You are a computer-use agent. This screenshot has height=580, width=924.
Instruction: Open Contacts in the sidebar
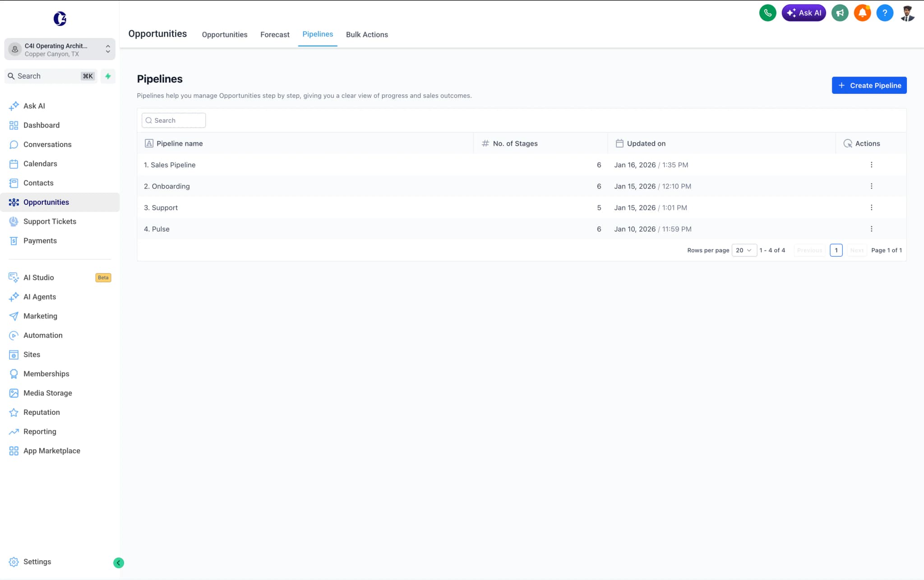coord(60,183)
